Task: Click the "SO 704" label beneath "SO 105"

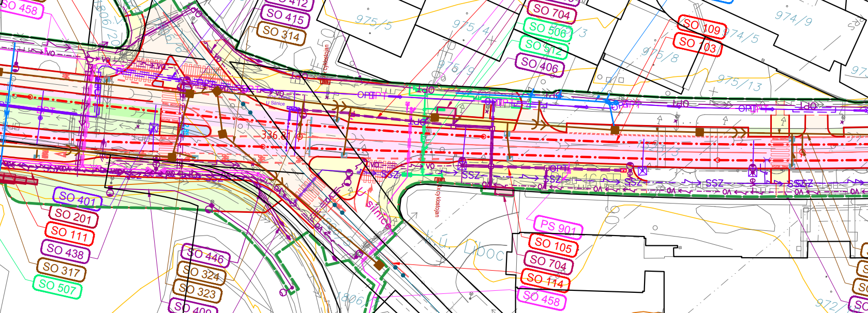Action: pos(549,262)
